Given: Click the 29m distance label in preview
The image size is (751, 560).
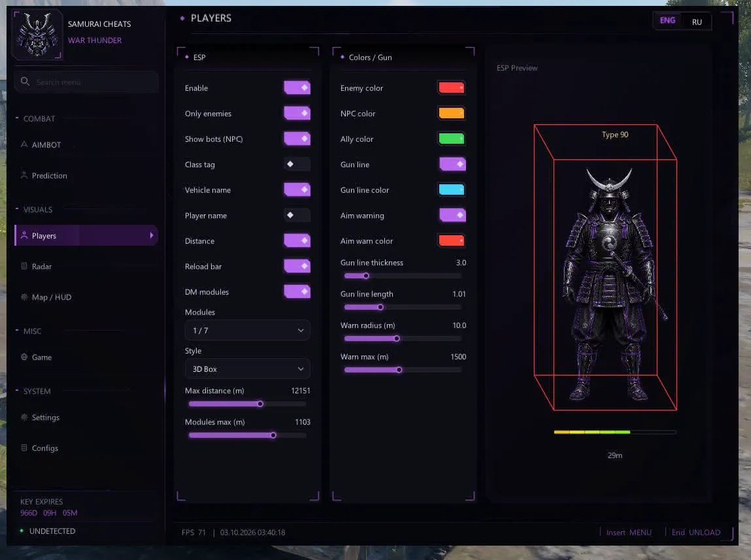Looking at the screenshot, I should pyautogui.click(x=615, y=455).
